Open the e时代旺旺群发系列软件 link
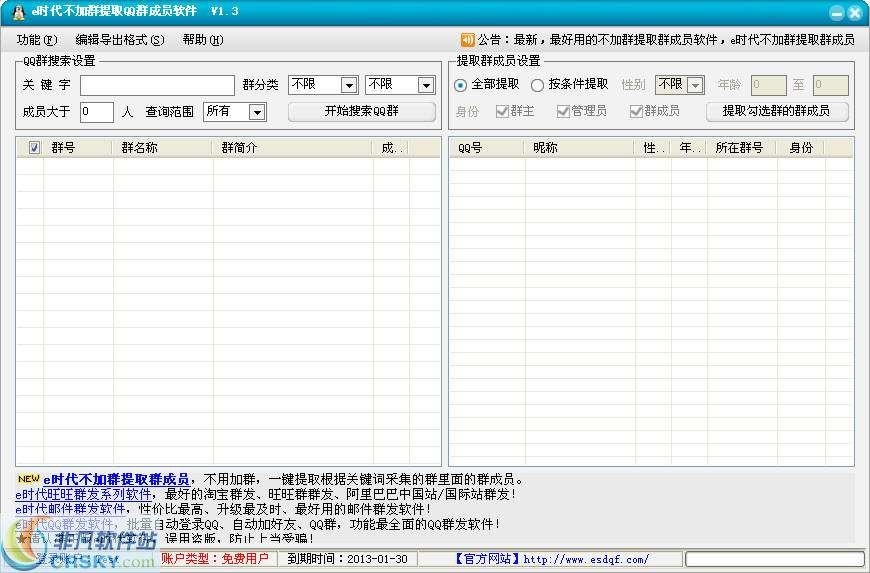870x573 pixels. tap(83, 494)
